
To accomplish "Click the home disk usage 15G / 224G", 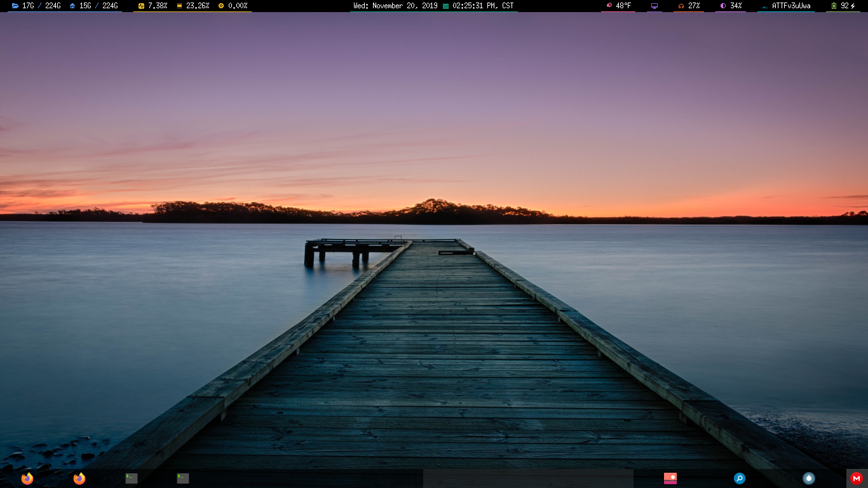I will click(98, 6).
